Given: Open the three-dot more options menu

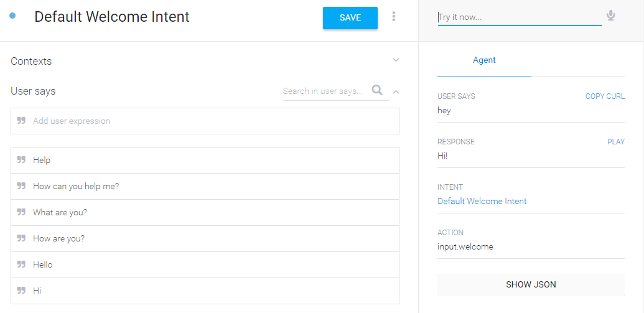Looking at the screenshot, I should pos(393,17).
